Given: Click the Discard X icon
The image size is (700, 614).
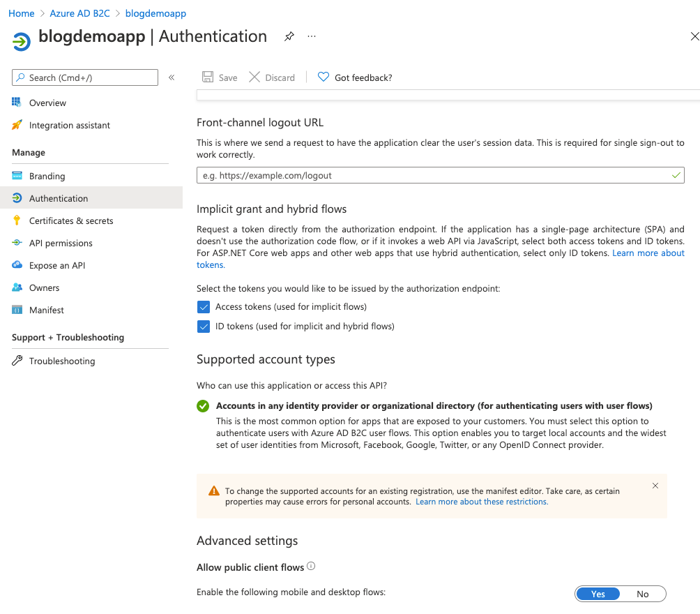Looking at the screenshot, I should point(254,77).
